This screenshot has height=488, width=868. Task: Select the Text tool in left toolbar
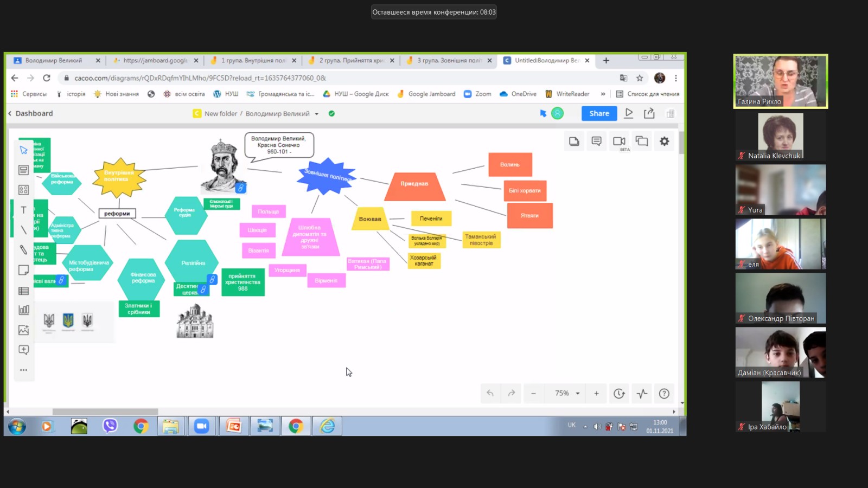[x=23, y=210]
